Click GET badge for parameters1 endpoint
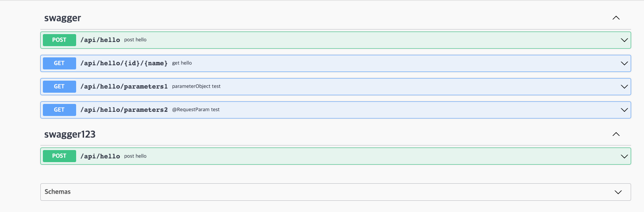The width and height of the screenshot is (644, 212). [x=59, y=86]
